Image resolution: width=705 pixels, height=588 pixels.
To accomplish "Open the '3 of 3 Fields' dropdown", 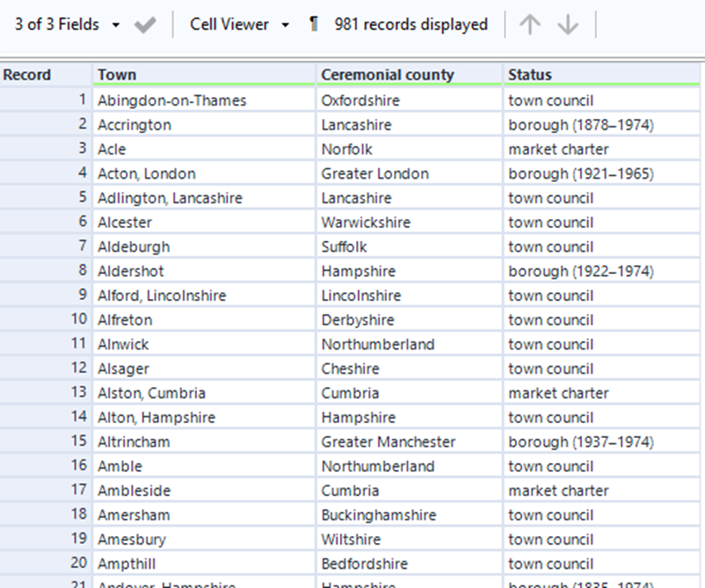I will [x=68, y=25].
